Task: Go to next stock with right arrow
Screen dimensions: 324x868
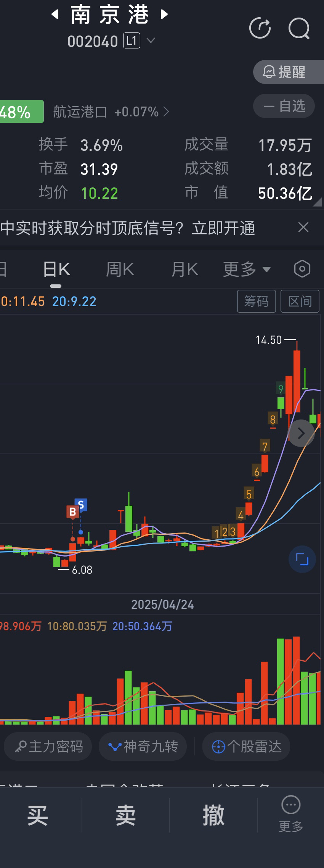Action: point(164,15)
